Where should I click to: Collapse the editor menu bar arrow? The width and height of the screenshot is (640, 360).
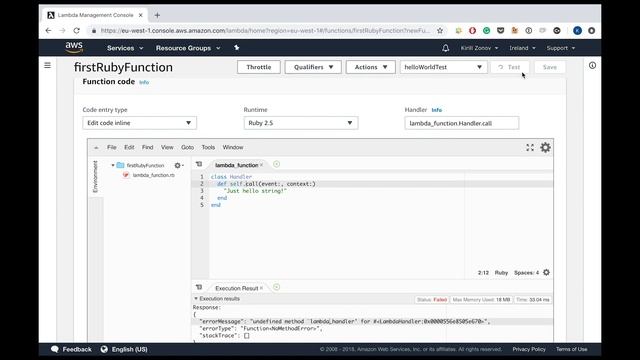pos(96,148)
